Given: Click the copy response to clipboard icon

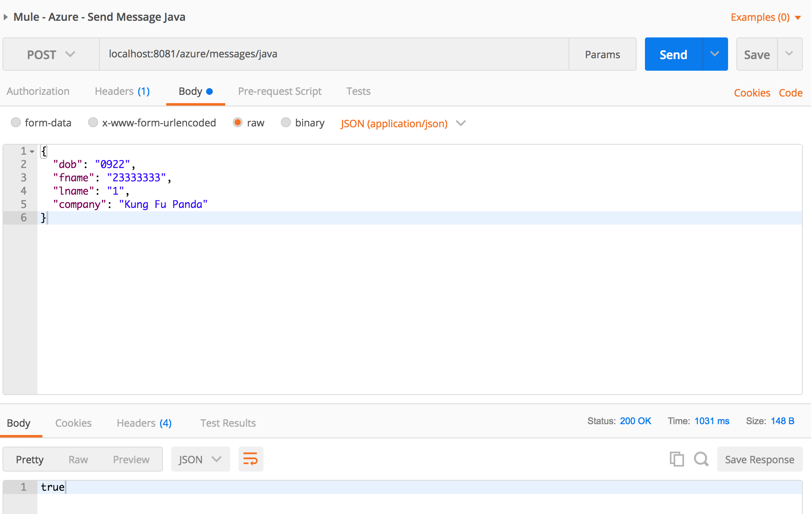Looking at the screenshot, I should point(677,459).
